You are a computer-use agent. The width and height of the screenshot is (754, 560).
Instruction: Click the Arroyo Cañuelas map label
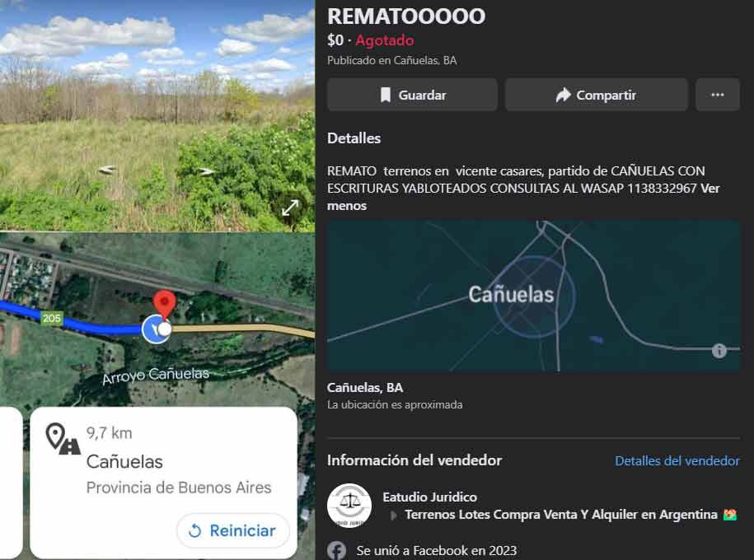[156, 375]
